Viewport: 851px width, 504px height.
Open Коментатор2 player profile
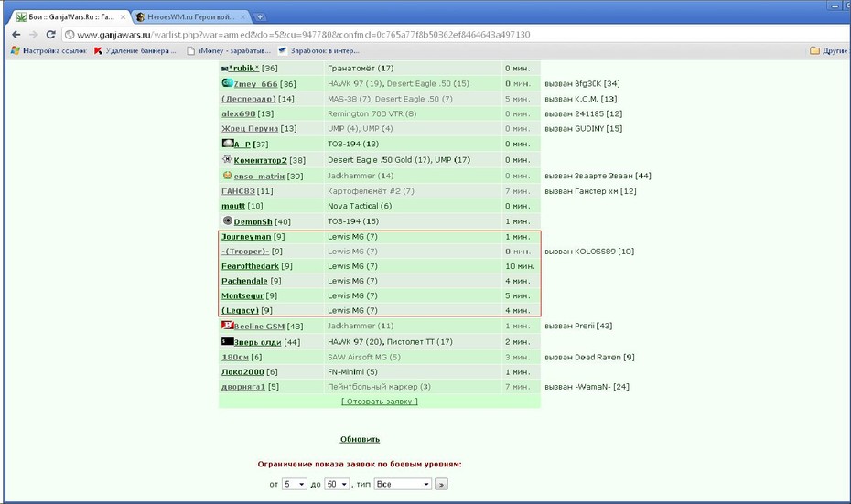pyautogui.click(x=260, y=160)
